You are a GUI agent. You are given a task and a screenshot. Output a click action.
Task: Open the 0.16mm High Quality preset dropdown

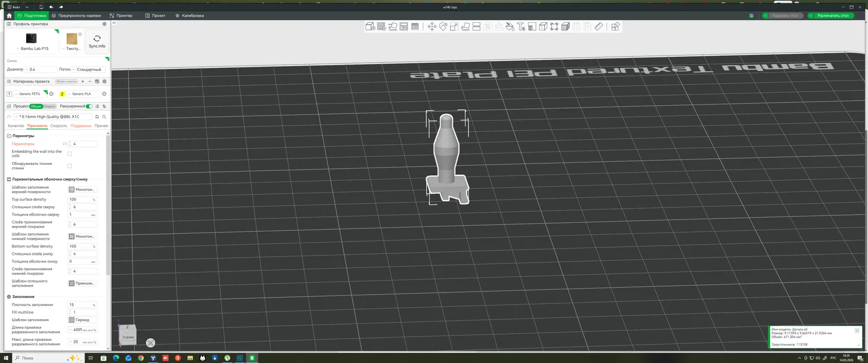click(x=53, y=117)
